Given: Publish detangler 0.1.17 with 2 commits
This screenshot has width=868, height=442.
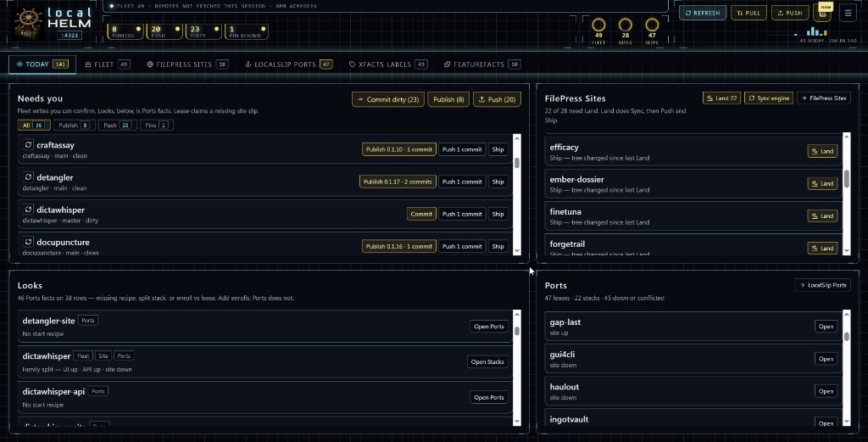Looking at the screenshot, I should click(x=398, y=181).
